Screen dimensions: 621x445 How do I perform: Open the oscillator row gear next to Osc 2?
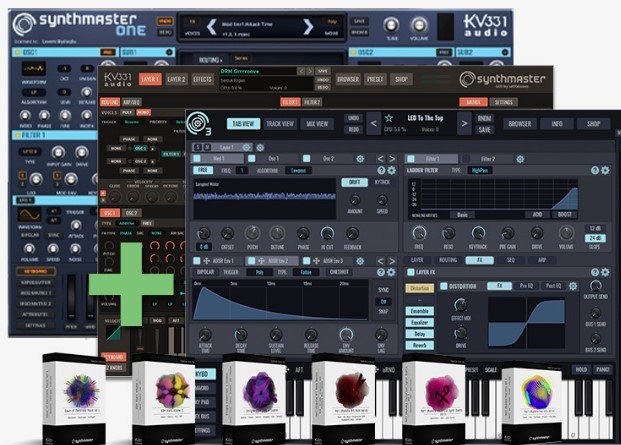point(360,159)
